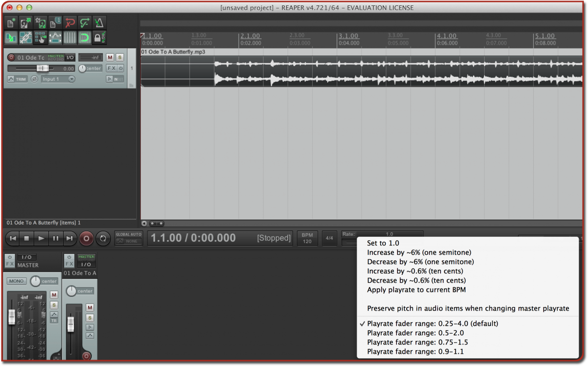This screenshot has height=366, width=588.
Task: Toggle auto-crossfade toolbar icon
Action: 11,37
